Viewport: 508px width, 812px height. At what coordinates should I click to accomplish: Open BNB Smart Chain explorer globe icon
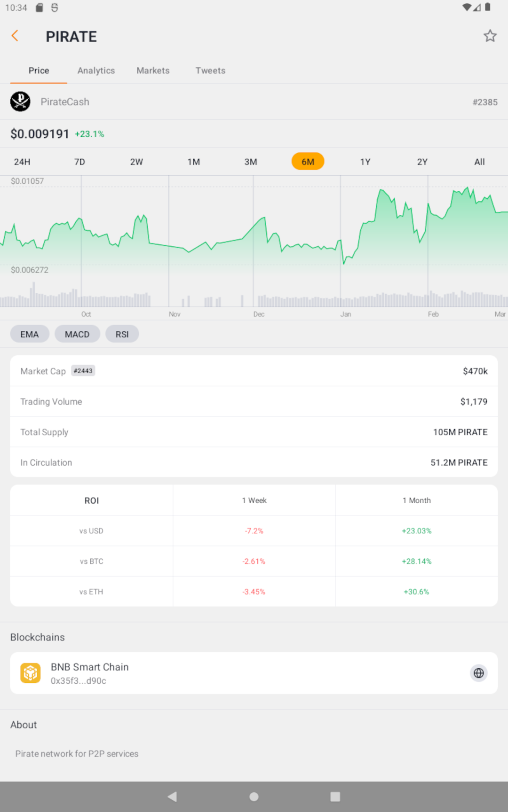click(x=479, y=673)
